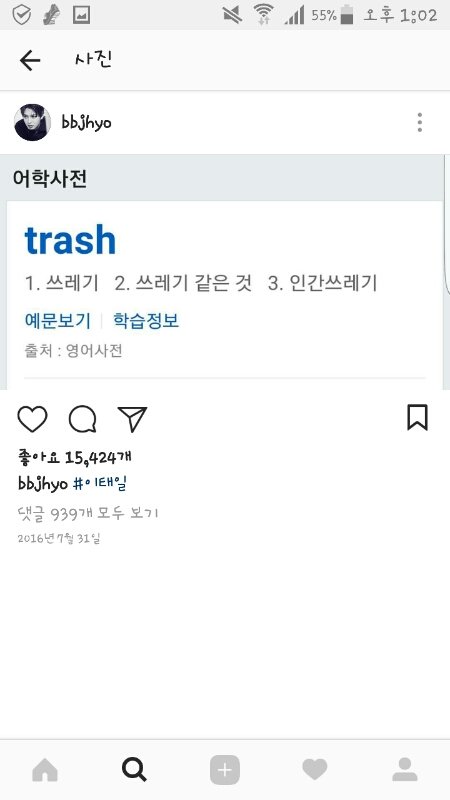The image size is (450, 800).
Task: Share post with the paper plane icon
Action: (x=132, y=419)
